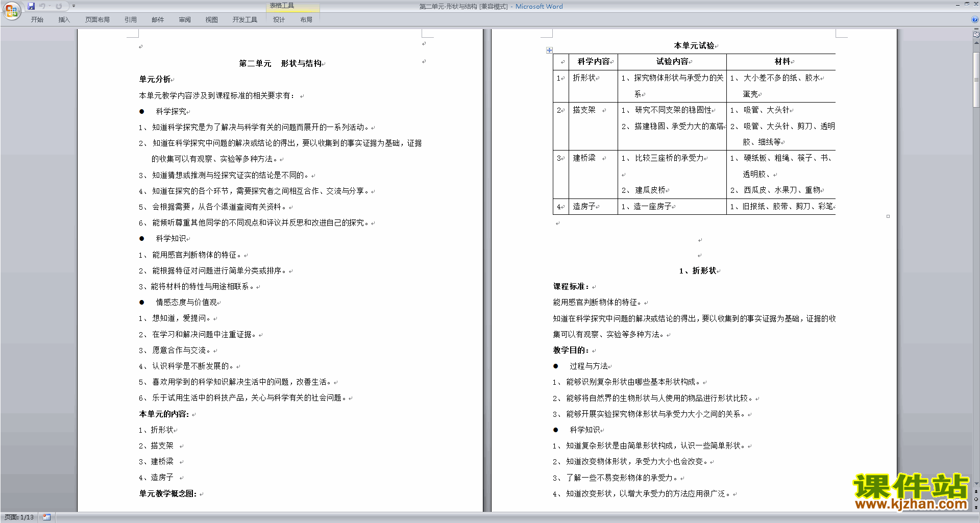Click the bullet line 科学探究
Screen dimensions: 980x523
click(171, 111)
